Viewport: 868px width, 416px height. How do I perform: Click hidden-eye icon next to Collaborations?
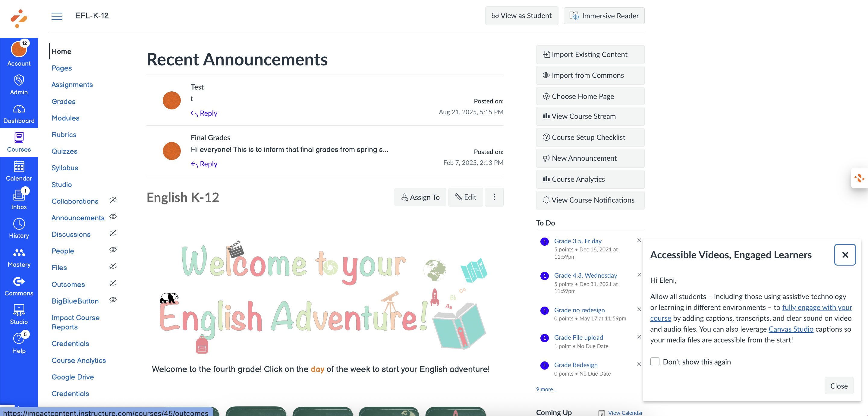113,200
